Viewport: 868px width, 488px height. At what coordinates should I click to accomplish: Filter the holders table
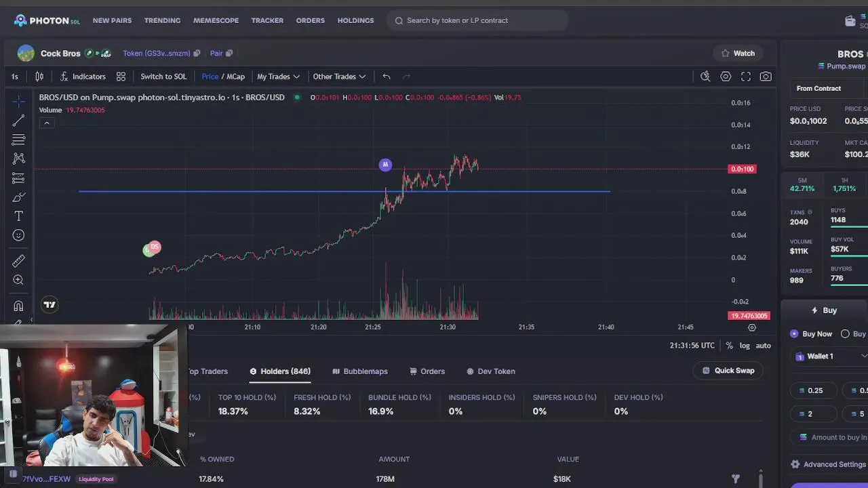736,479
